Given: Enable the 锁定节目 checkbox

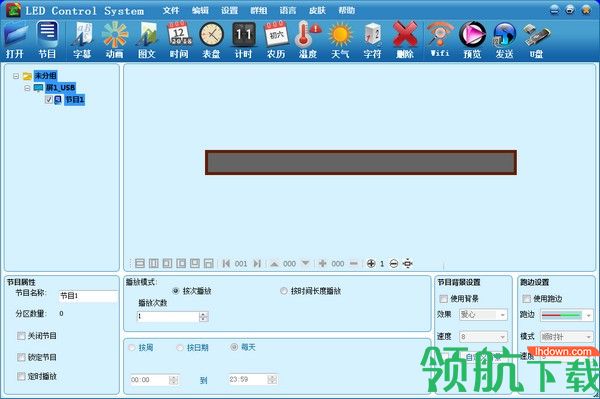Looking at the screenshot, I should point(21,357).
